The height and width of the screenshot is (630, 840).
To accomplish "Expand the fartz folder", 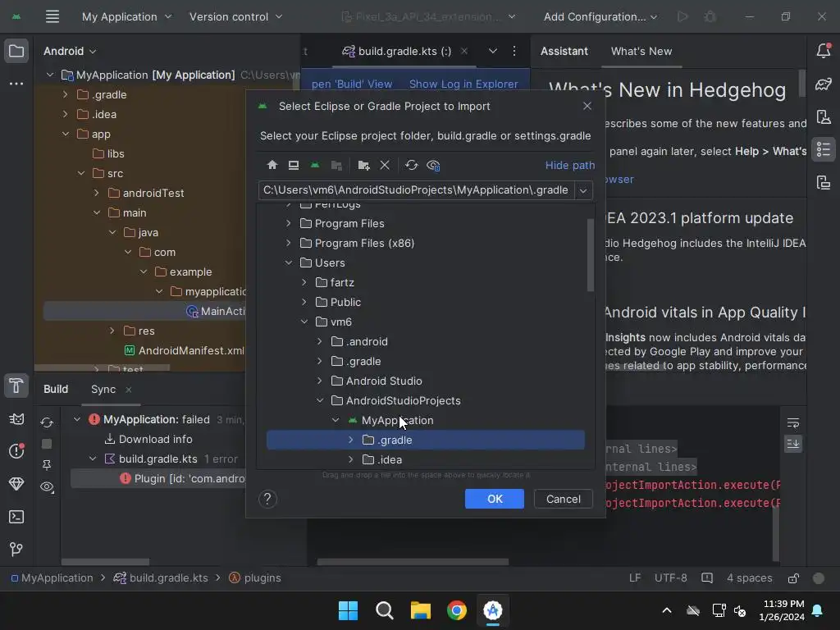I will point(304,282).
